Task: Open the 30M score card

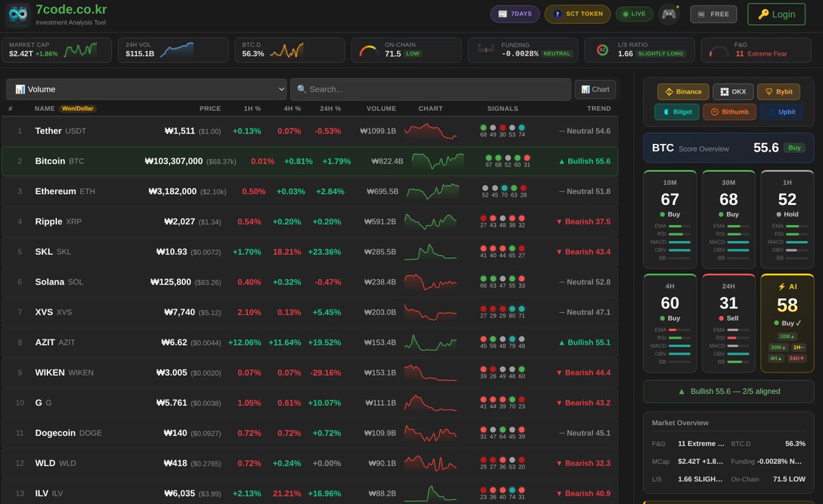Action: pos(728,219)
